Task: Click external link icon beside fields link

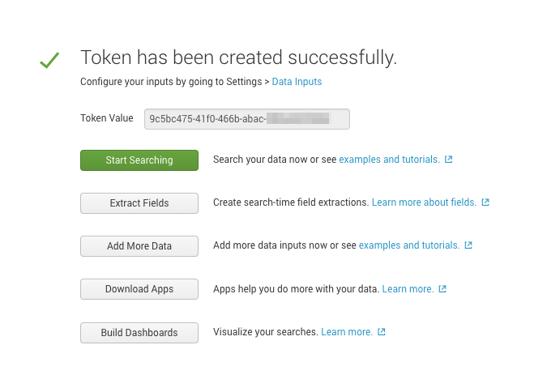Action: click(485, 202)
